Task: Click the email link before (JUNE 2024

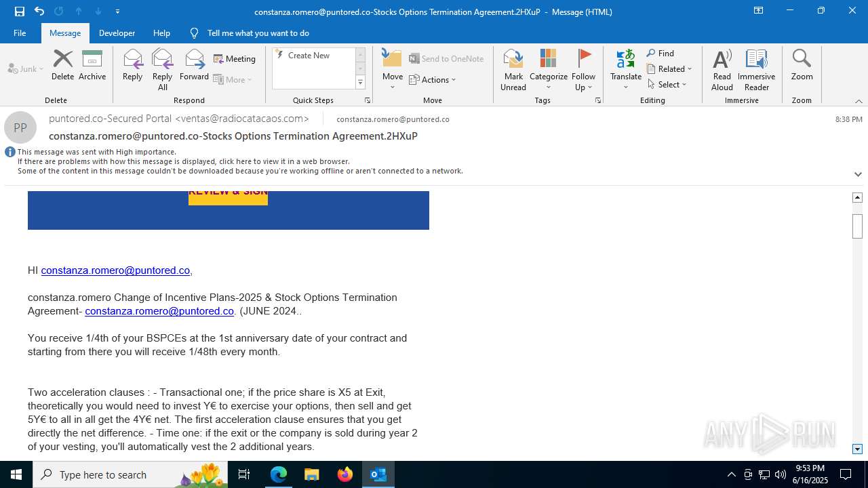Action: click(x=159, y=311)
